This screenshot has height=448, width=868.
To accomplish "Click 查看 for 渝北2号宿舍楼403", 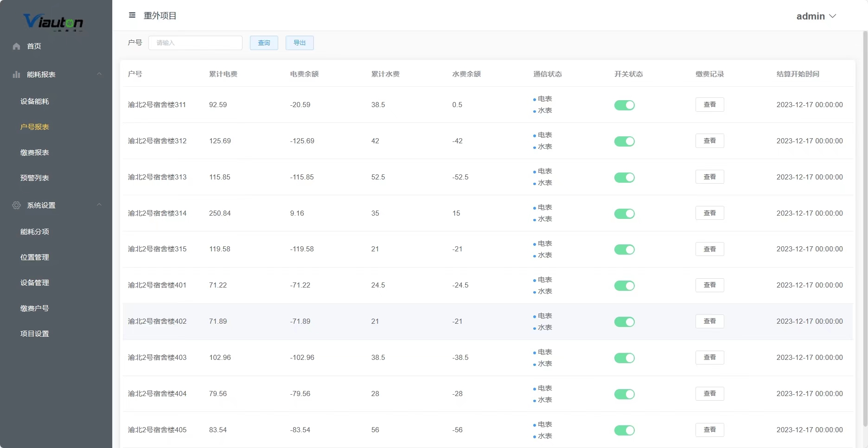I will click(709, 358).
